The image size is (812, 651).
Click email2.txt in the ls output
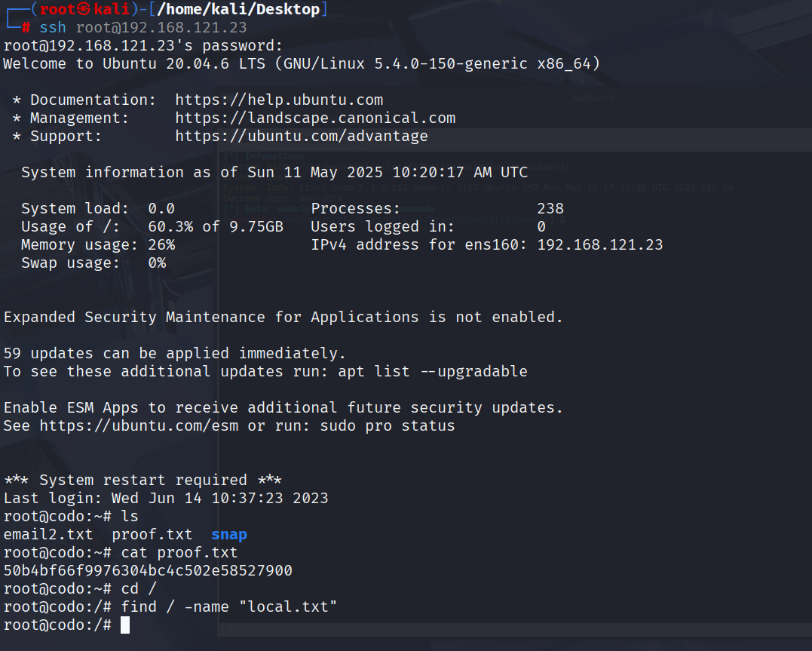(48, 534)
